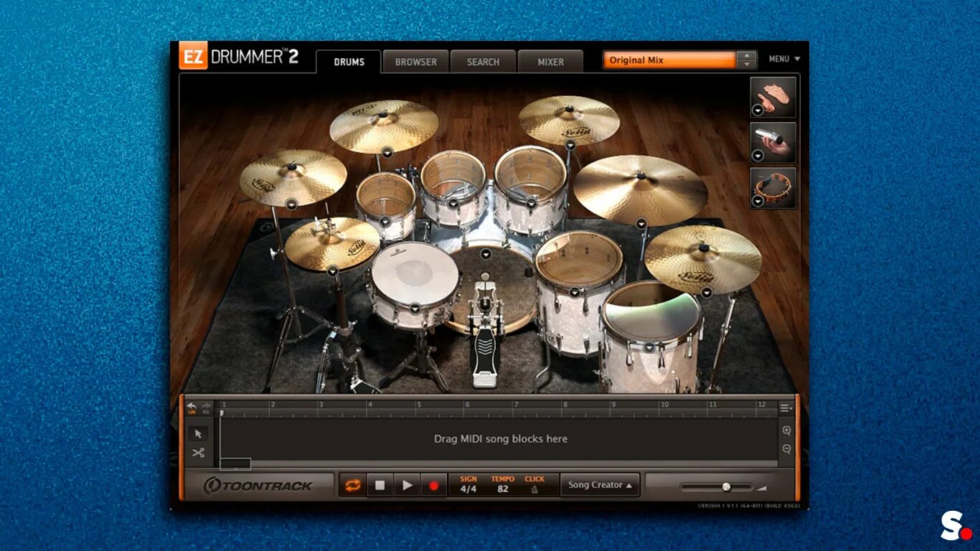Open the Original Mix preset selector
The image size is (980, 551).
tap(670, 60)
